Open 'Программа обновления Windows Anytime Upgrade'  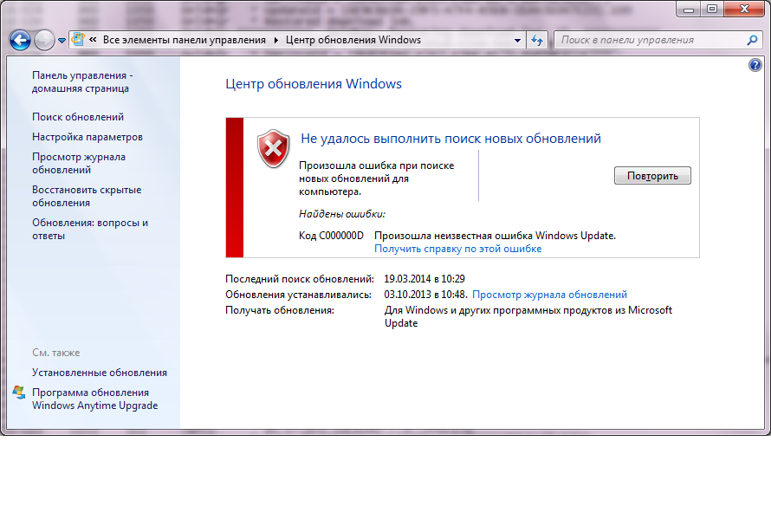pyautogui.click(x=95, y=399)
